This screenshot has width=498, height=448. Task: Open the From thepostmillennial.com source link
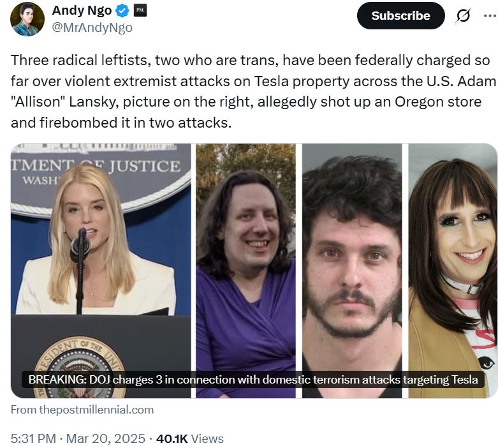[x=82, y=410]
